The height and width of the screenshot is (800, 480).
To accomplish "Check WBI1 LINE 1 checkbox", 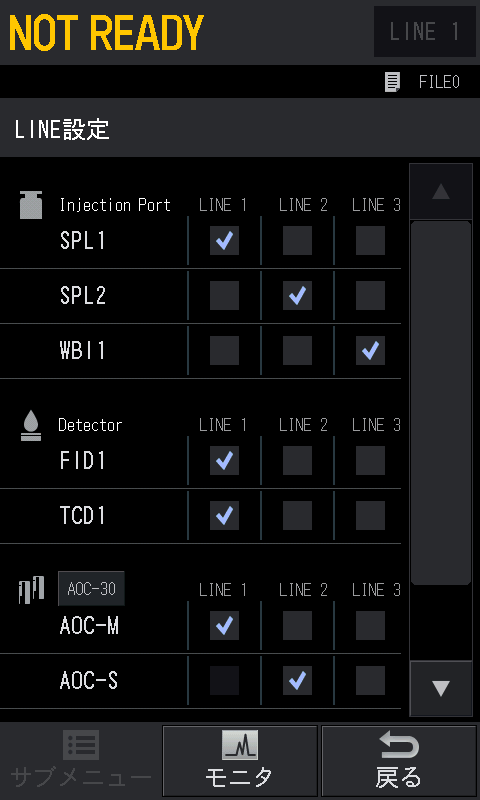I will (x=224, y=351).
